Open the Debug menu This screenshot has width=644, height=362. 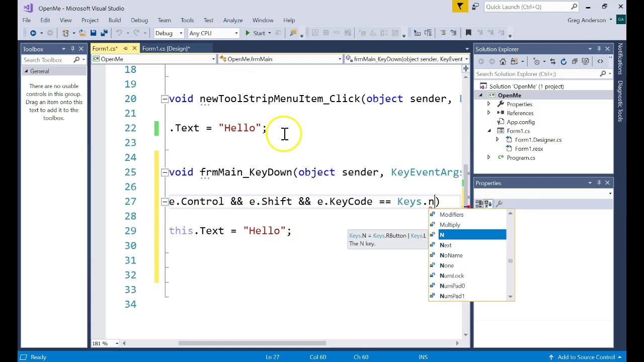[139, 20]
